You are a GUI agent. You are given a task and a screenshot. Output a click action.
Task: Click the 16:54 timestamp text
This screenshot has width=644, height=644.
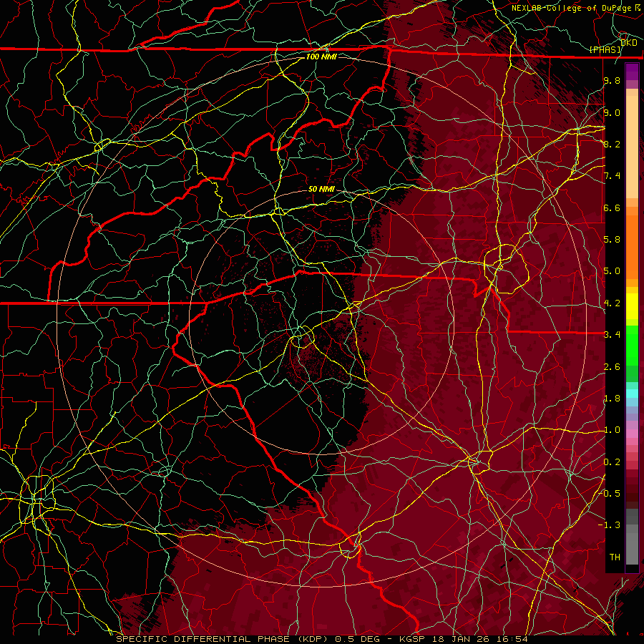coord(513,639)
